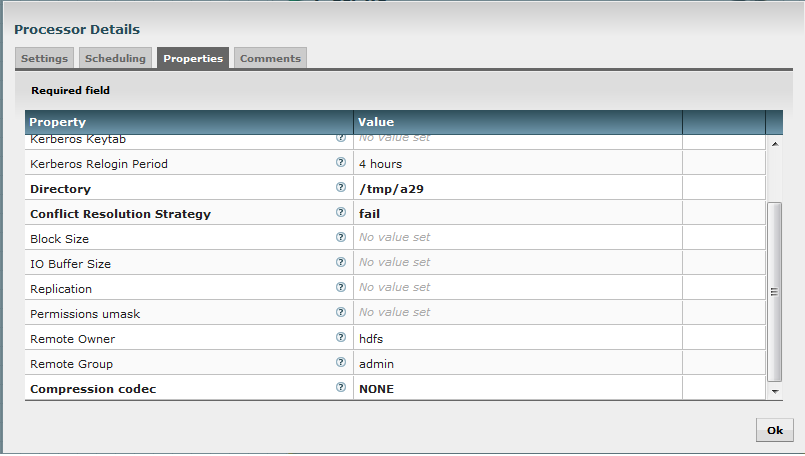Click the scrollbar up arrow

[774, 144]
